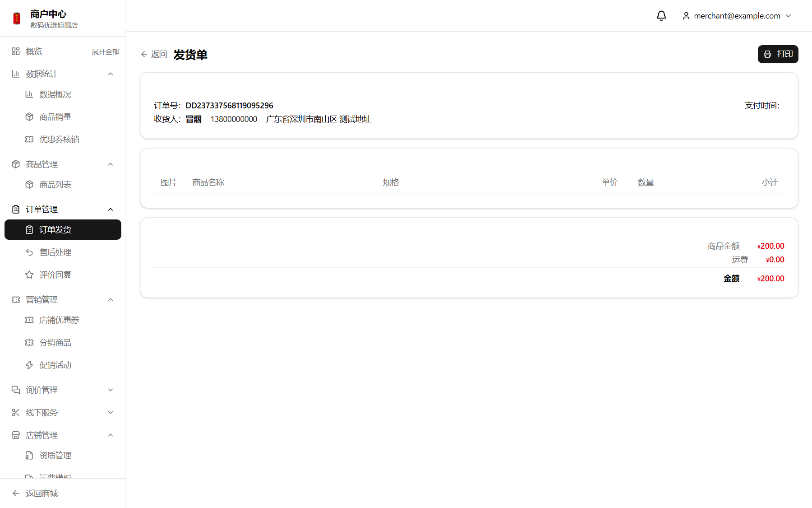Viewport: 812px width, 508px height.
Task: Click the store logo icon
Action: click(x=17, y=19)
